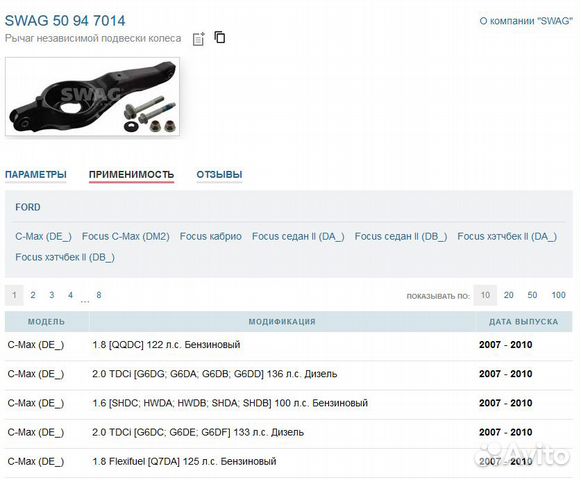
Task: Open the 'О компании SWAG' link
Action: pyautogui.click(x=526, y=21)
